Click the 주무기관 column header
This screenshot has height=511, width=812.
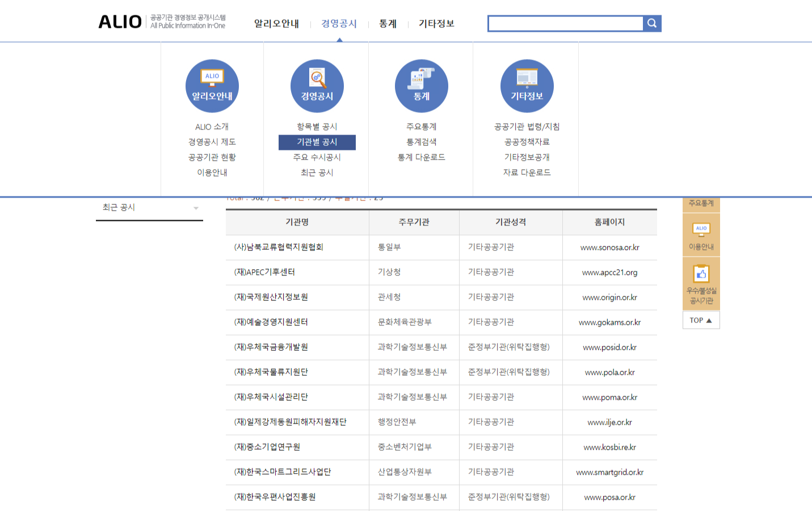(x=414, y=223)
